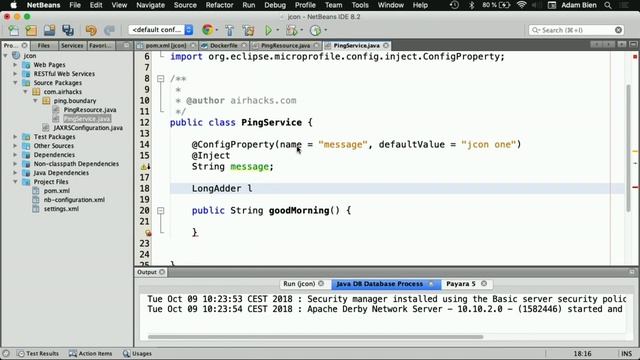
Task: Click the warning hint icon on line 16
Action: (x=145, y=167)
